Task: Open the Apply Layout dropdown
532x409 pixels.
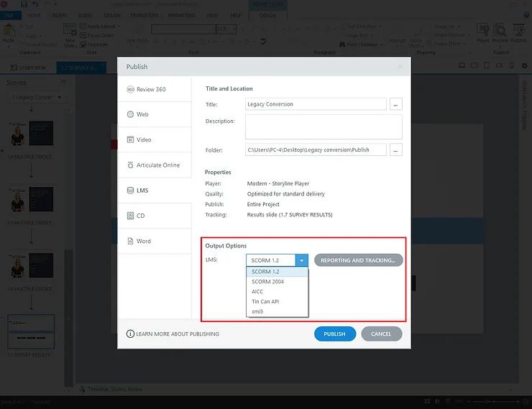Action: pos(100,26)
